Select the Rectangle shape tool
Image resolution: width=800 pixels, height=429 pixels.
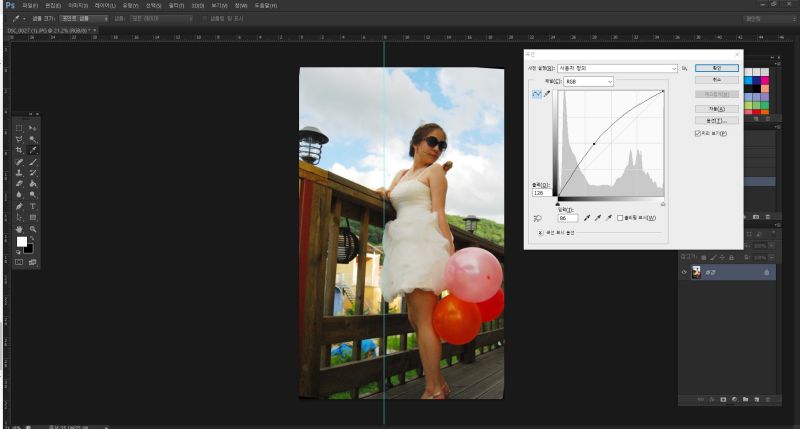(33, 218)
